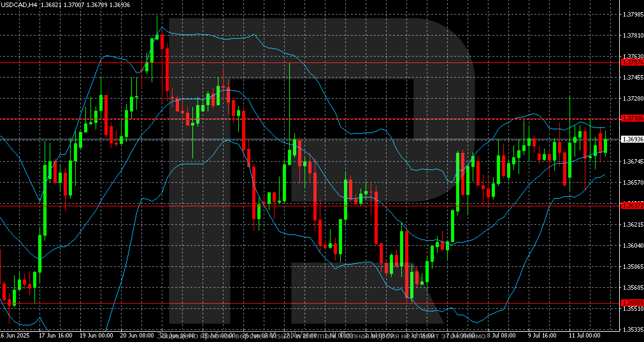Click the 8 Jul 08:00 time label
The image size is (644, 342).
coord(503,336)
